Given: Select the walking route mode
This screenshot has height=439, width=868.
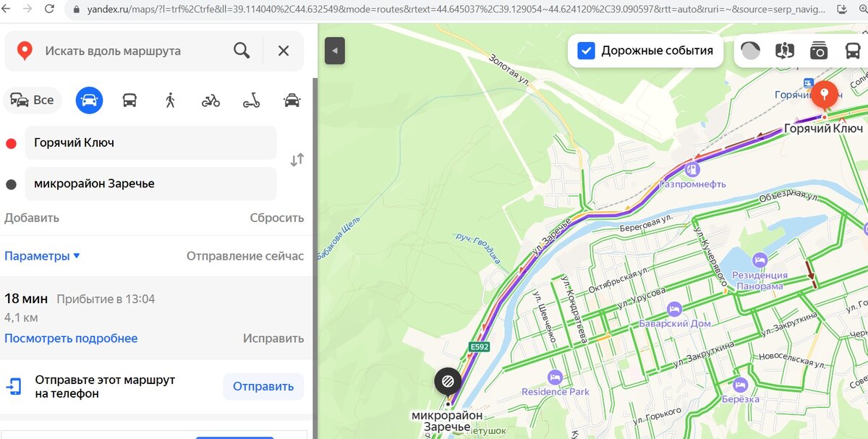Looking at the screenshot, I should [x=170, y=100].
